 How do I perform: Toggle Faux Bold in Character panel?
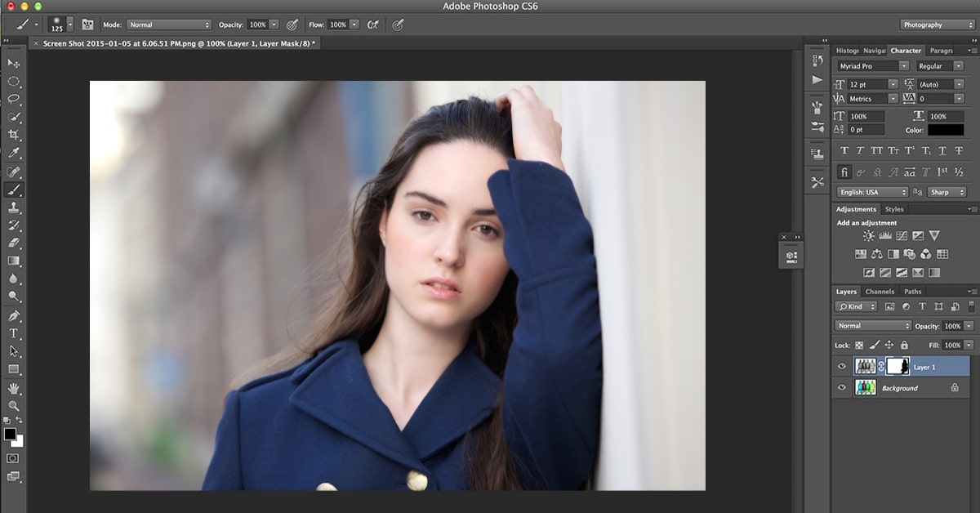[844, 151]
